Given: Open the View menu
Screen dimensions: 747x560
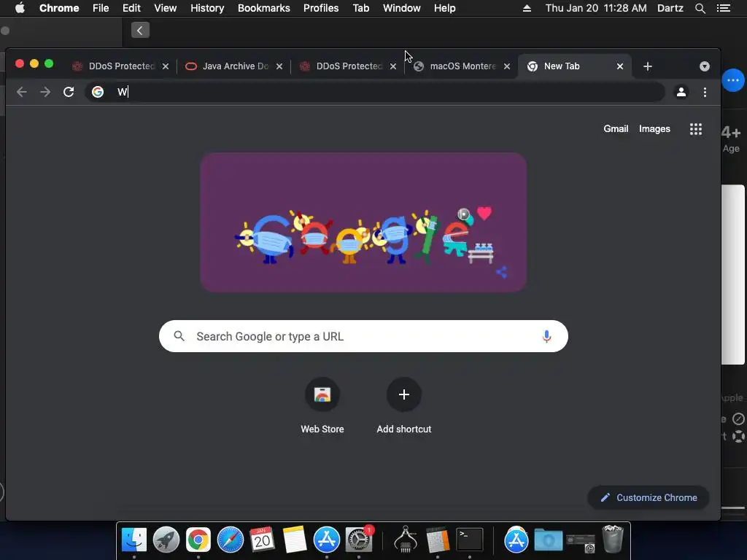Looking at the screenshot, I should (166, 8).
